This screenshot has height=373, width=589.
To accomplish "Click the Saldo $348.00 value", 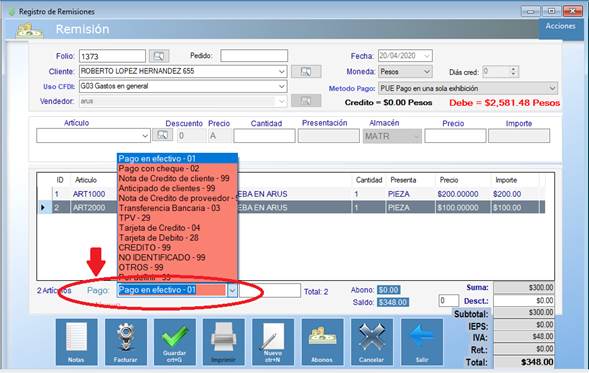I will click(x=393, y=302).
